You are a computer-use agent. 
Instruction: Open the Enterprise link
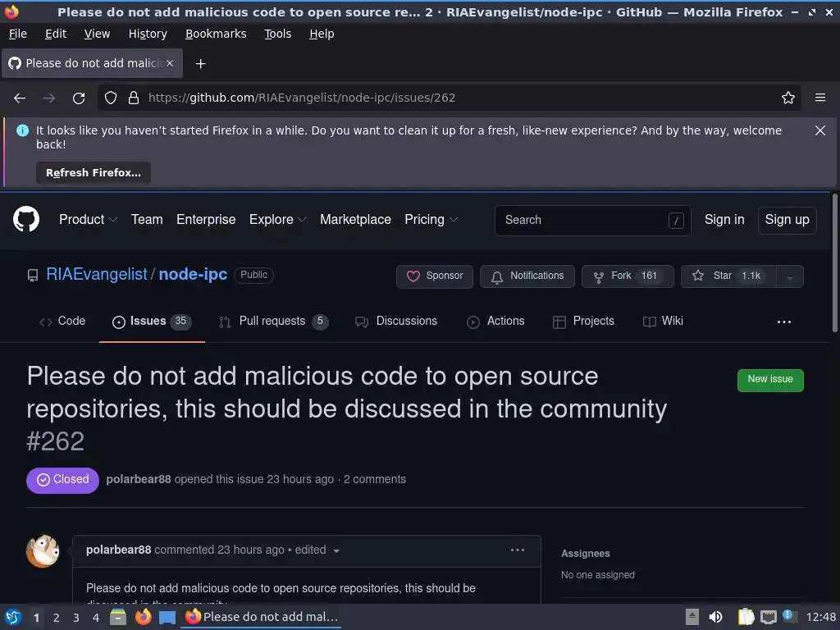pos(206,220)
